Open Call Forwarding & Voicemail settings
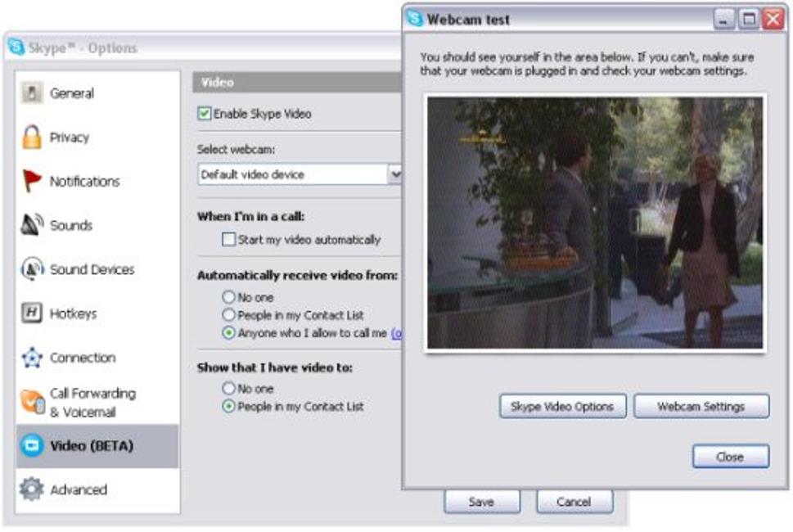The image size is (793, 532). [x=97, y=402]
